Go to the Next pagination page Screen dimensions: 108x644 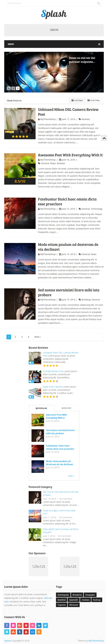pos(37,337)
